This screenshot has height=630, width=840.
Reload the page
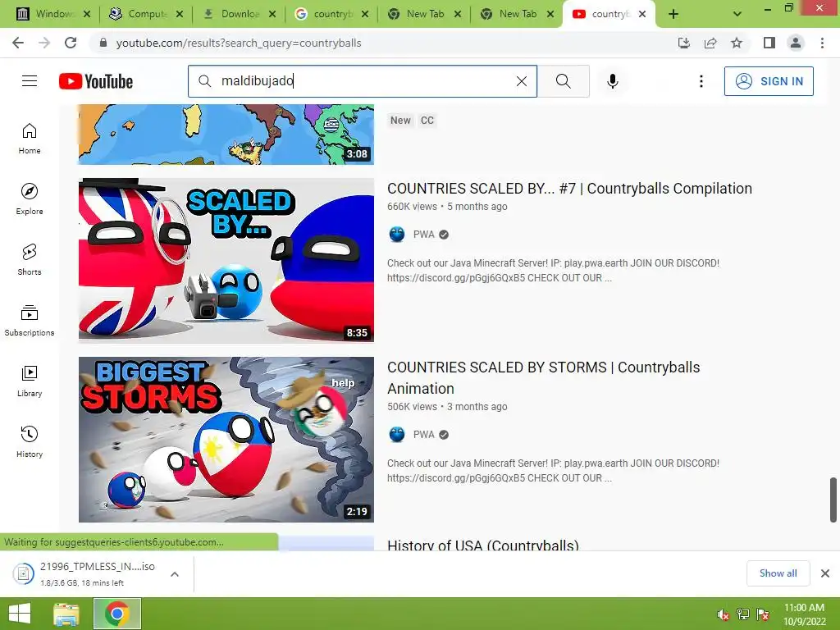[71, 43]
